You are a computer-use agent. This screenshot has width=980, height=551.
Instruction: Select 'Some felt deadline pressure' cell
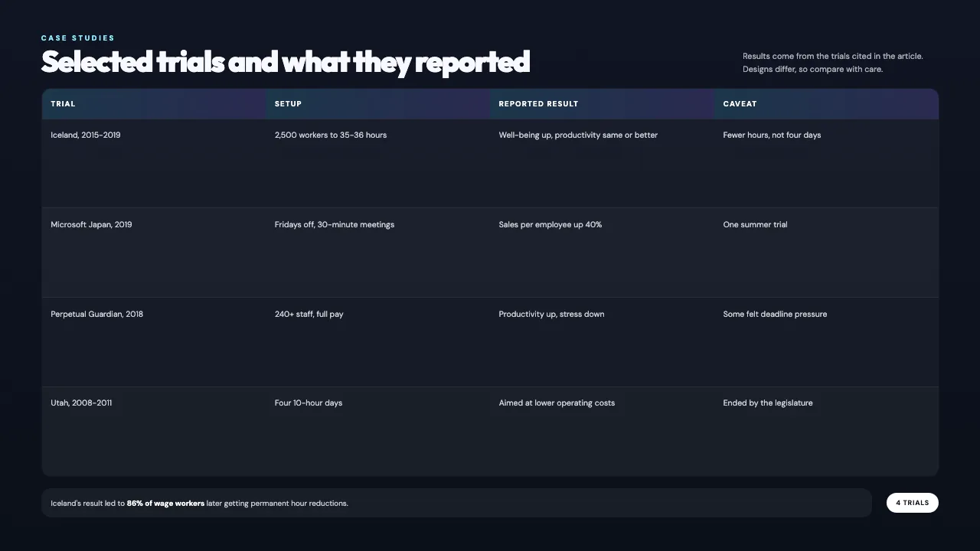(826, 342)
